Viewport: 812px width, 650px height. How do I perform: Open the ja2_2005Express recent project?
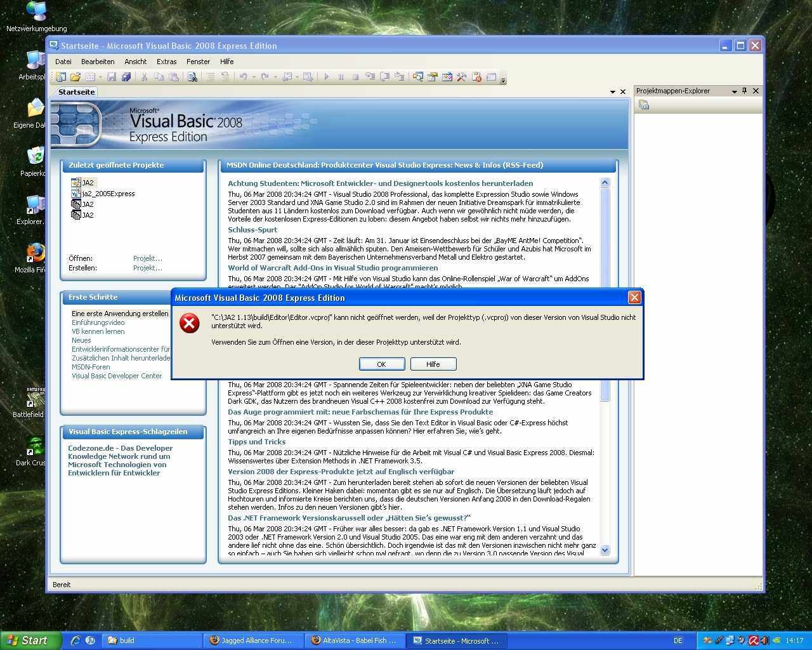click(x=108, y=194)
